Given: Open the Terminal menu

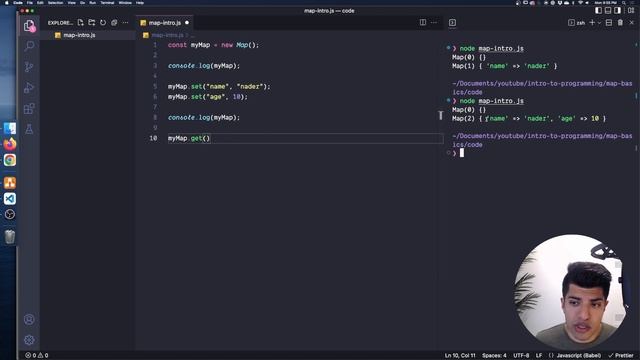Looking at the screenshot, I should coord(107,2).
